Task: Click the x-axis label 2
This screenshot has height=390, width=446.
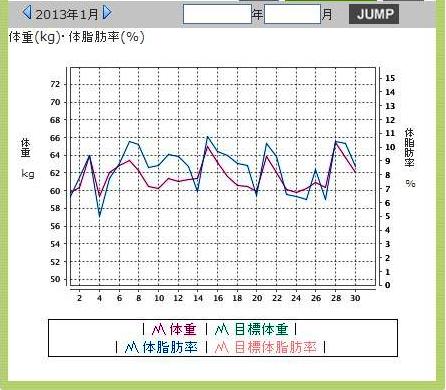Action: (79, 298)
